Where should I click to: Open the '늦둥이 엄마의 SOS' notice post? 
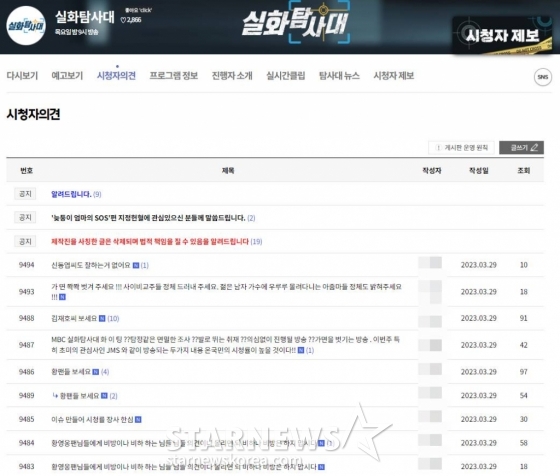pos(148,218)
